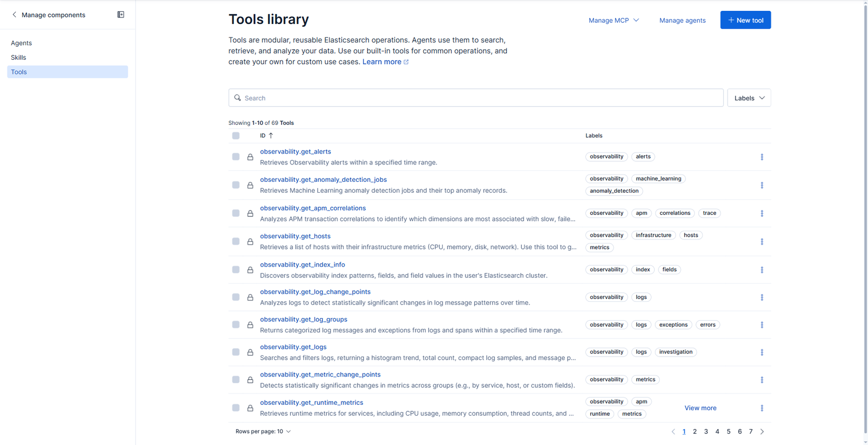The height and width of the screenshot is (445, 868).
Task: Check the observability.get_logs row checkbox
Action: click(236, 352)
